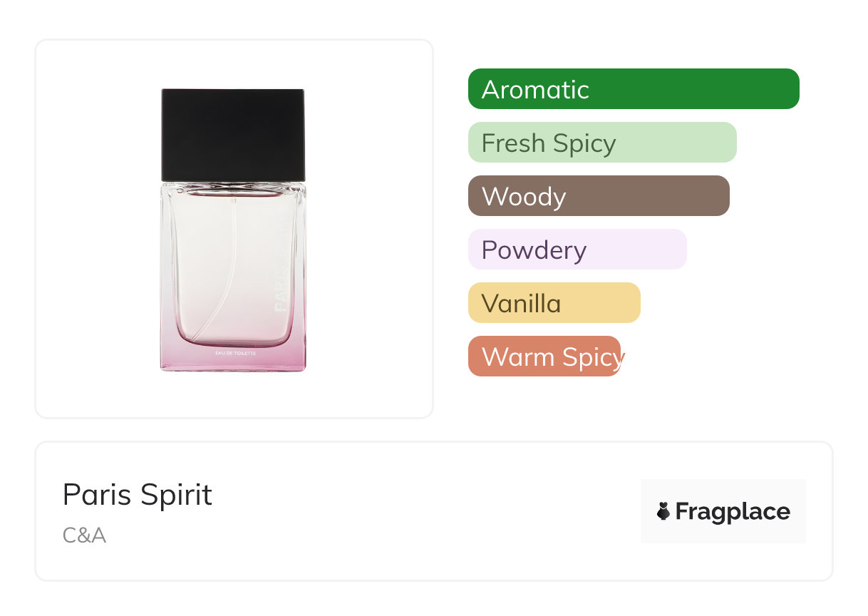Screen dimensions: 868x616
Task: Select the orange Warm Spicy accord bar
Action: (544, 356)
